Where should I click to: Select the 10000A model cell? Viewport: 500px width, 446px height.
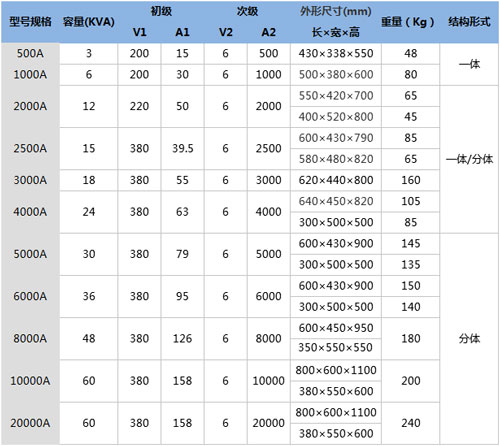click(30, 381)
